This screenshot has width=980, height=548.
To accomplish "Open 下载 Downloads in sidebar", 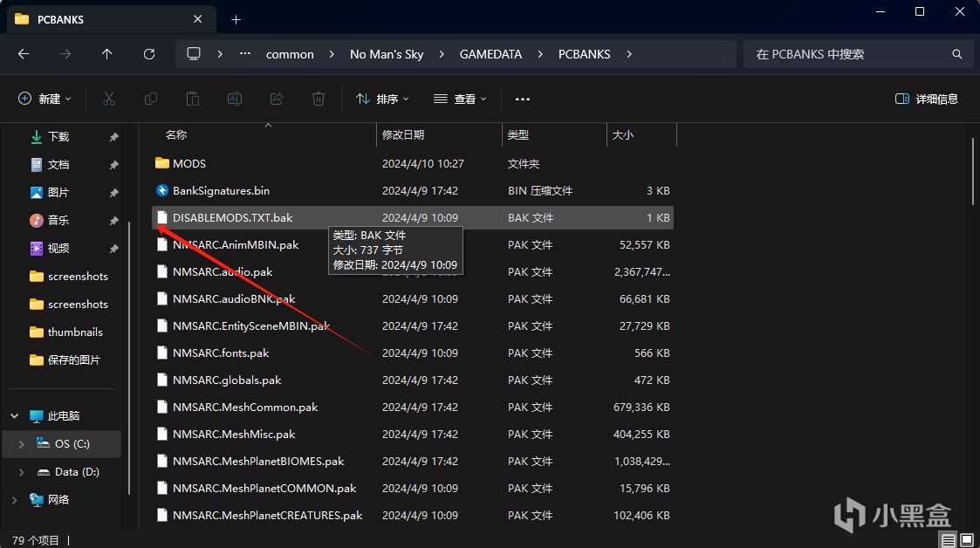I will tap(58, 137).
